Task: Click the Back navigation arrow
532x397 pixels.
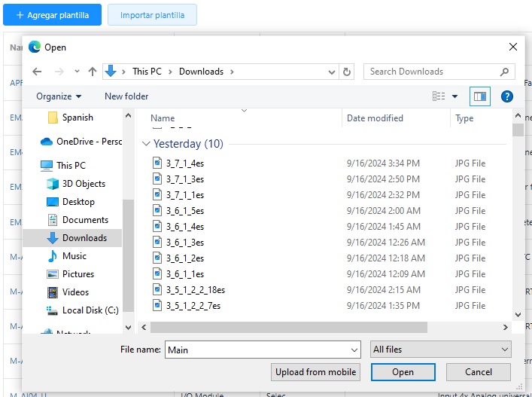Action: pyautogui.click(x=37, y=72)
